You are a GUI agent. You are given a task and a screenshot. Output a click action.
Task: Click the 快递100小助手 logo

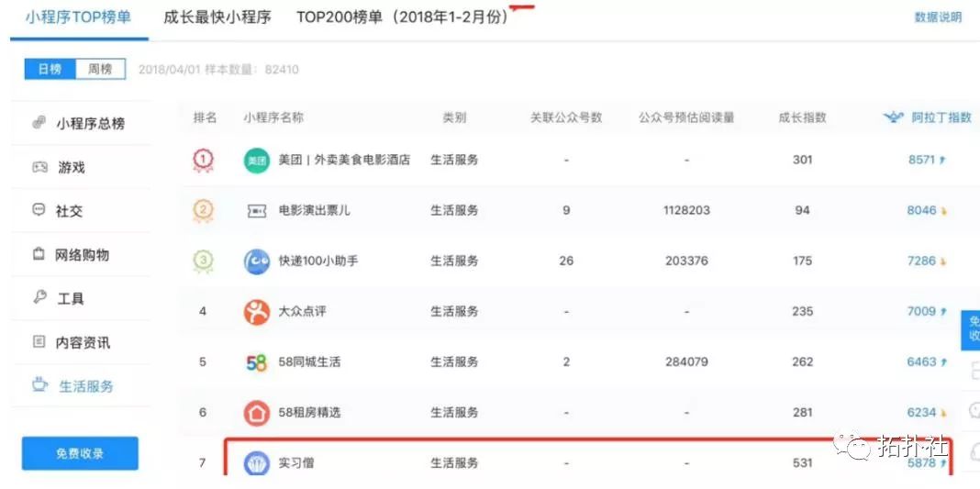(x=256, y=261)
